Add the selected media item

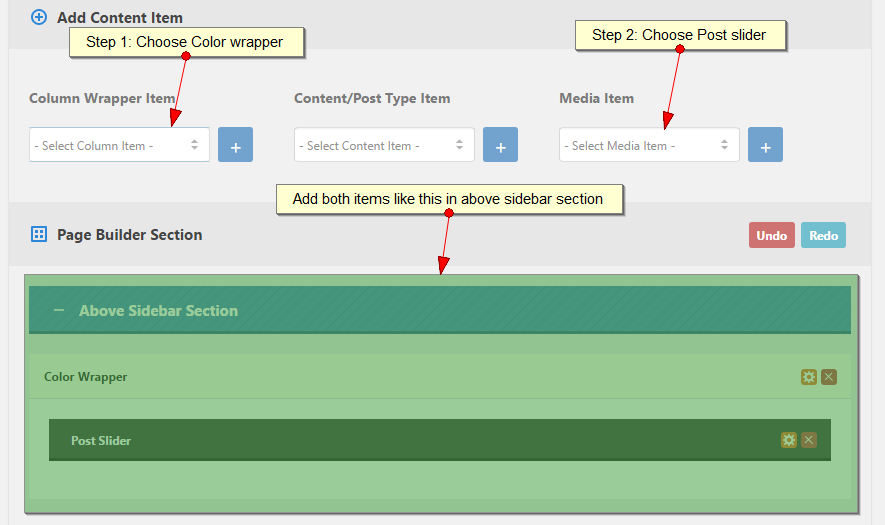(x=765, y=145)
